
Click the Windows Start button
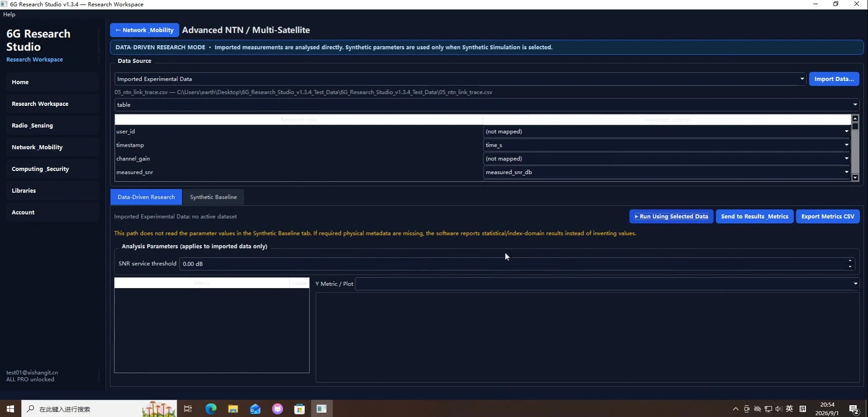[x=11, y=409]
